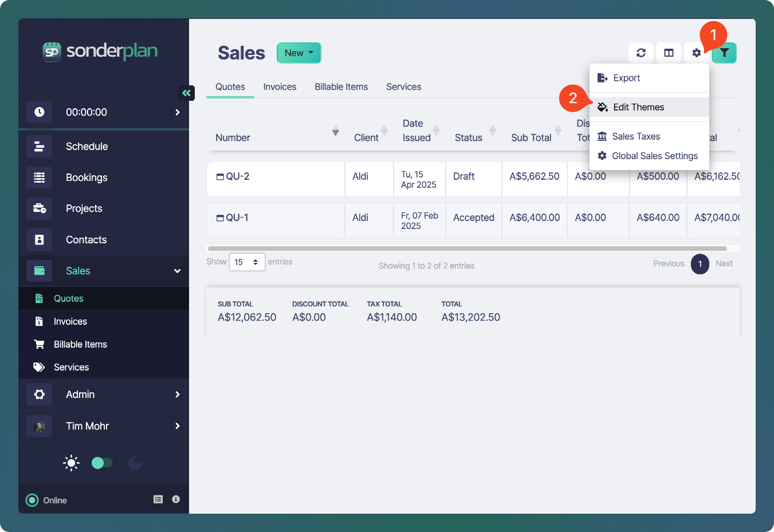Expand the Tim Mohr user menu
The width and height of the screenshot is (774, 532).
tap(178, 426)
